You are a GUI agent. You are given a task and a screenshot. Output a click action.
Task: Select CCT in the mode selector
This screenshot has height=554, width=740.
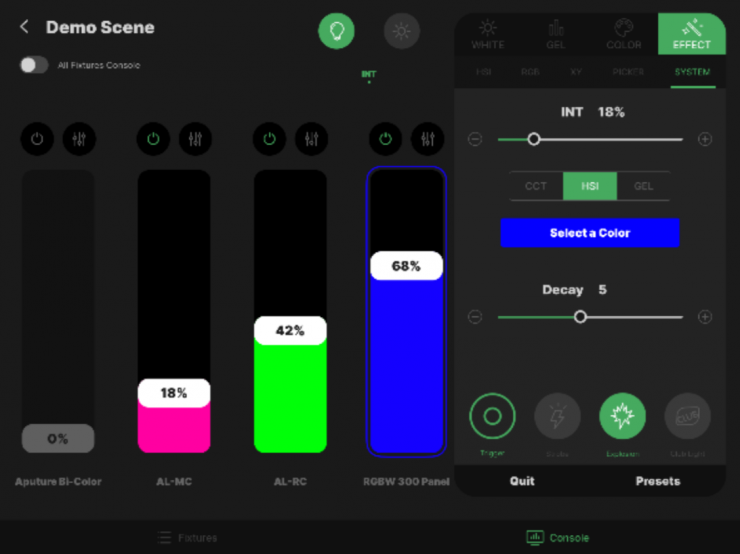click(x=536, y=186)
